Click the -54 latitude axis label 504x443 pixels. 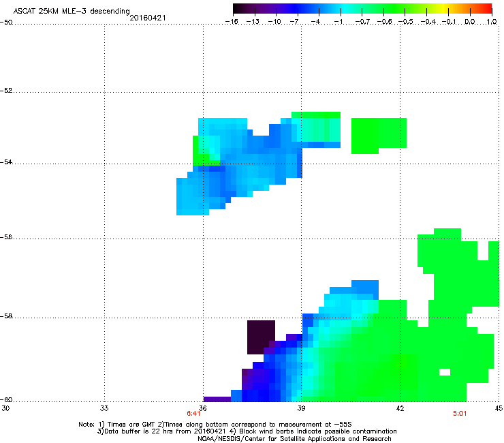pyautogui.click(x=6, y=162)
